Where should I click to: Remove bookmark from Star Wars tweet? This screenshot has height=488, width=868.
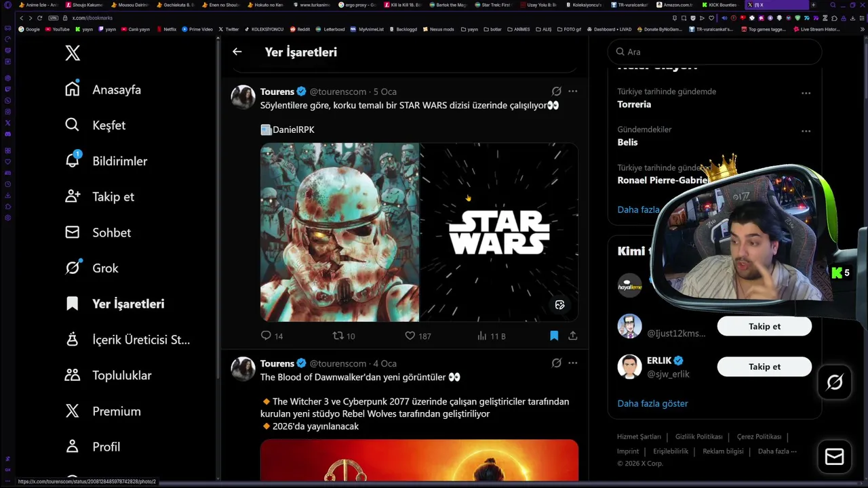click(554, 335)
